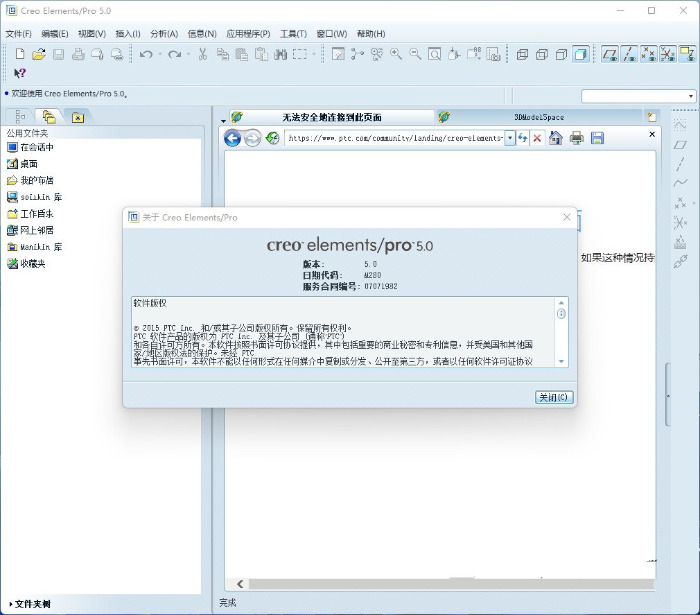Stop page loading with red X icon
The image size is (700, 615).
[538, 138]
